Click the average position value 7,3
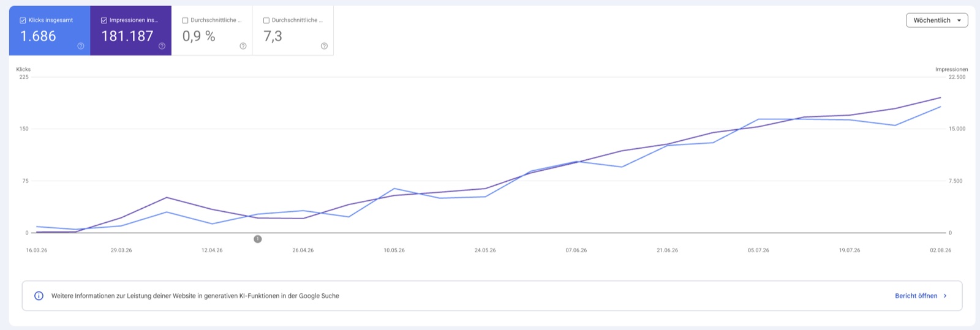The image size is (980, 330). [273, 36]
